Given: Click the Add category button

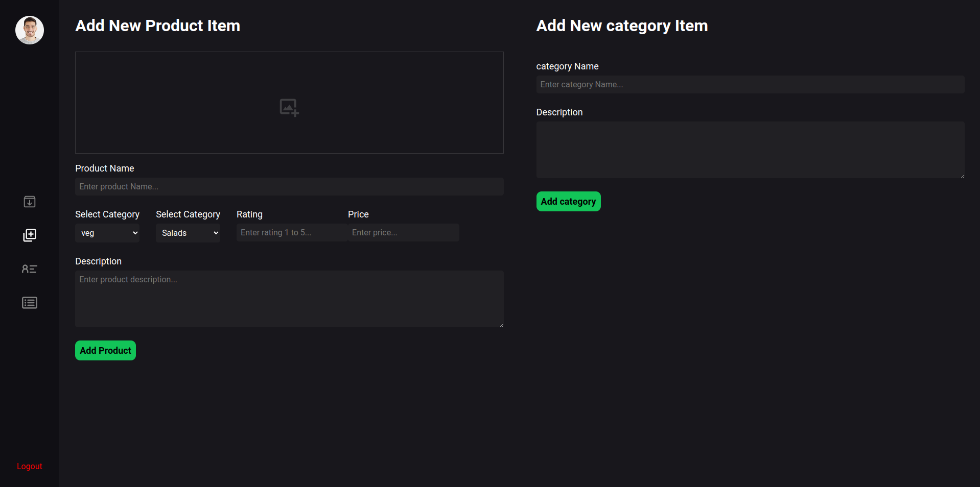Looking at the screenshot, I should click(x=568, y=201).
